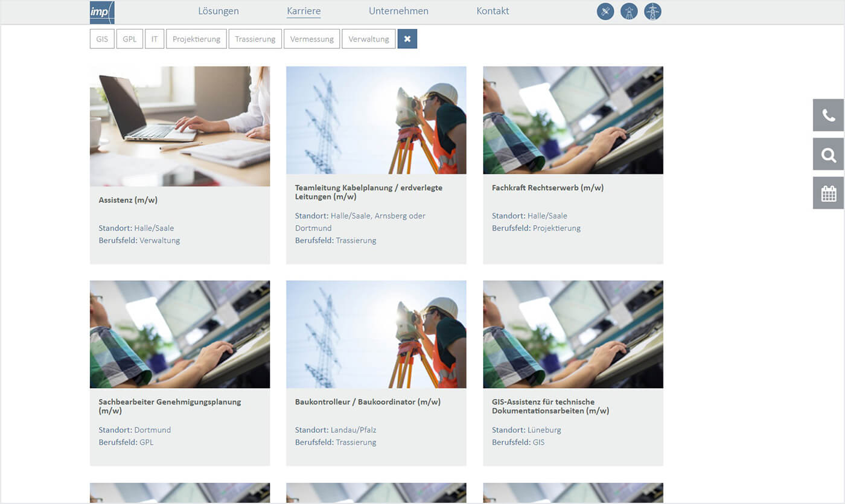This screenshot has height=504, width=845.
Task: Filter jobs by Vermessung
Action: coord(312,39)
